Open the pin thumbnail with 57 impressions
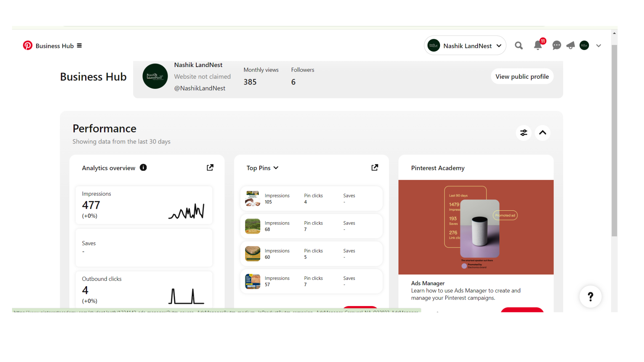Image resolution: width=644 pixels, height=362 pixels. coord(253,282)
